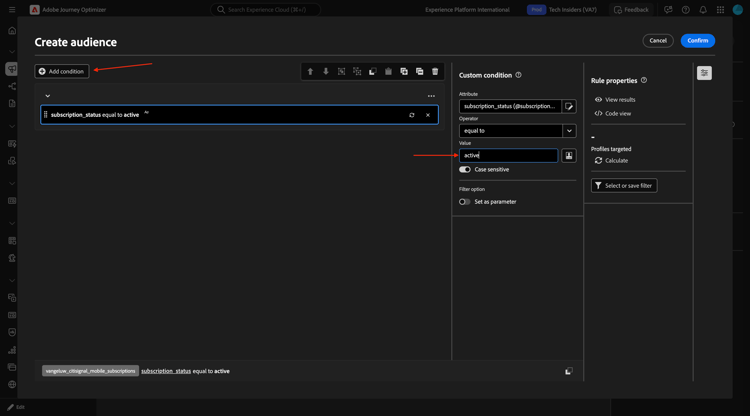Click help icon next to Rule properties

[644, 80]
